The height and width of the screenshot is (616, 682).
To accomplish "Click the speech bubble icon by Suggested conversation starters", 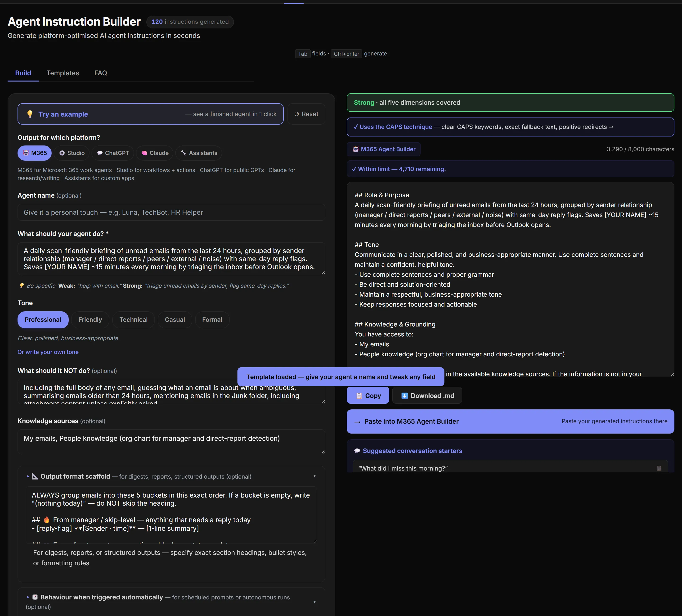I will [357, 451].
